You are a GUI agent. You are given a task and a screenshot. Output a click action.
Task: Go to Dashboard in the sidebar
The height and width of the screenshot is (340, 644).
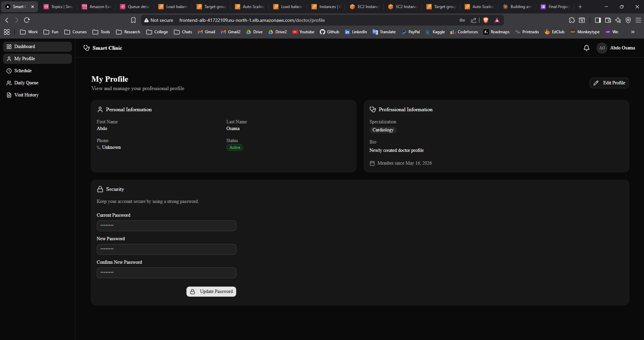click(37, 47)
